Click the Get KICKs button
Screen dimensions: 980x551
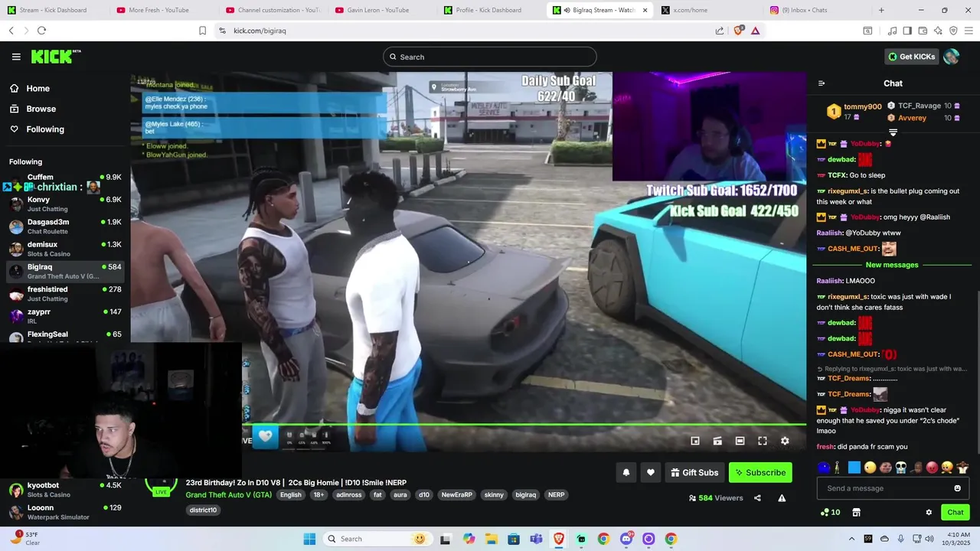[912, 57]
